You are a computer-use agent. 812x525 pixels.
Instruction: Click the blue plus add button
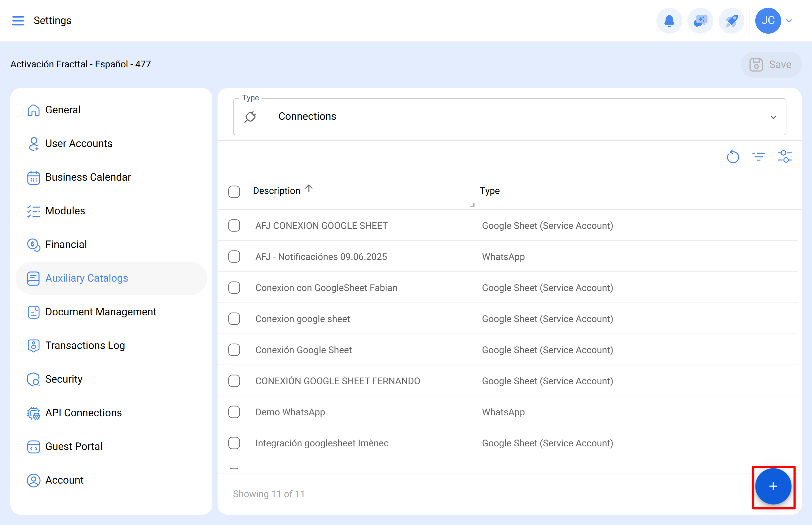pos(773,486)
